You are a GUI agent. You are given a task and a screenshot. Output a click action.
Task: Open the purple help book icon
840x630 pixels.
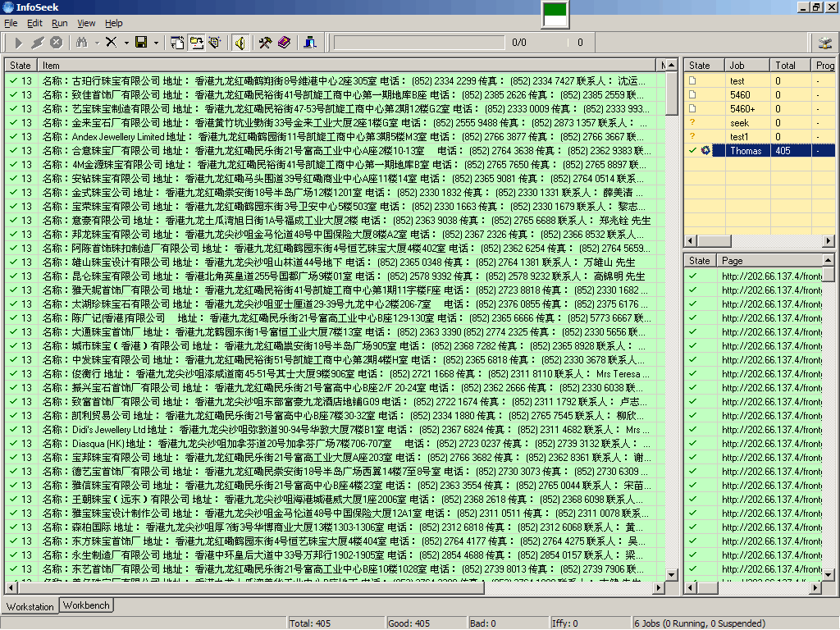pos(284,43)
